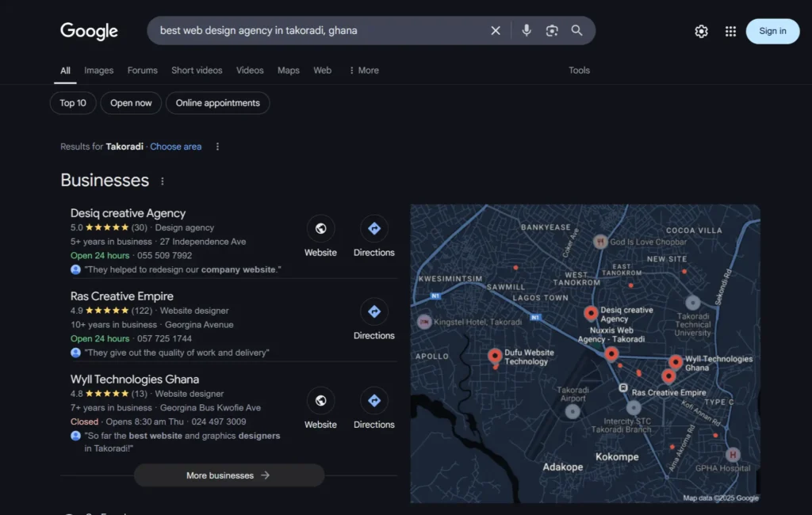Click the Sign in button
The height and width of the screenshot is (515, 812).
pyautogui.click(x=772, y=31)
